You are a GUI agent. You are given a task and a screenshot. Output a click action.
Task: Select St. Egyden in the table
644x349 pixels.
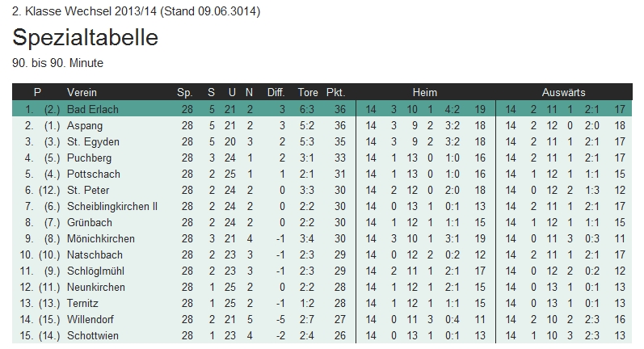tap(88, 142)
